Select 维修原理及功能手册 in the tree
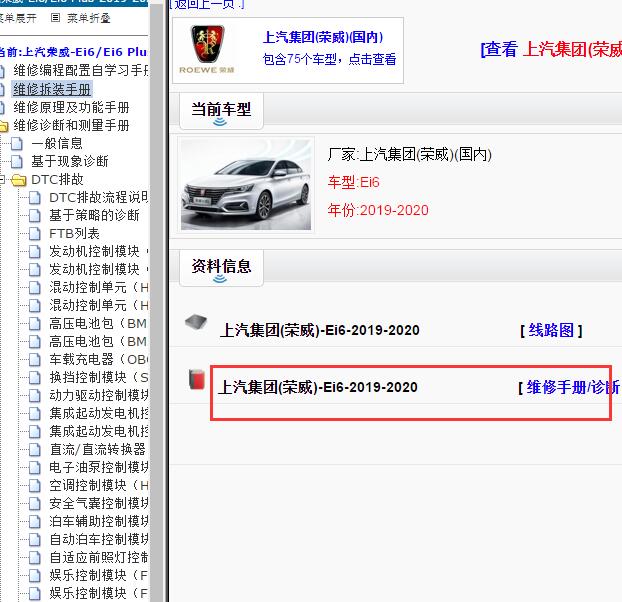 (71, 107)
